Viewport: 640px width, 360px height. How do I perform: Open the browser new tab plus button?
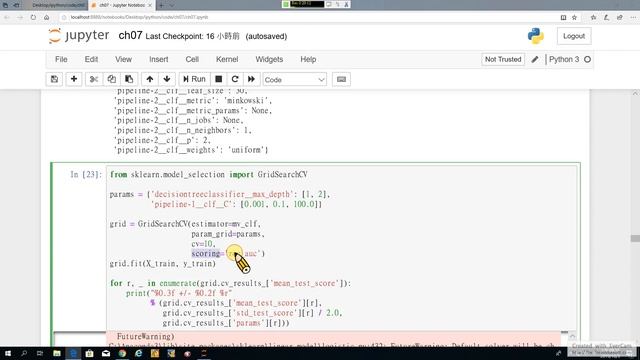click(161, 5)
